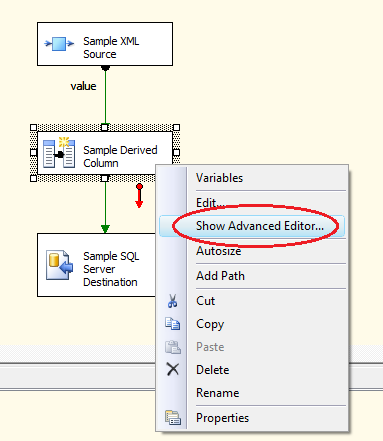Screen dimensions: 383x441
Task: Click the SQL Server Destination database icon
Action: click(x=59, y=265)
